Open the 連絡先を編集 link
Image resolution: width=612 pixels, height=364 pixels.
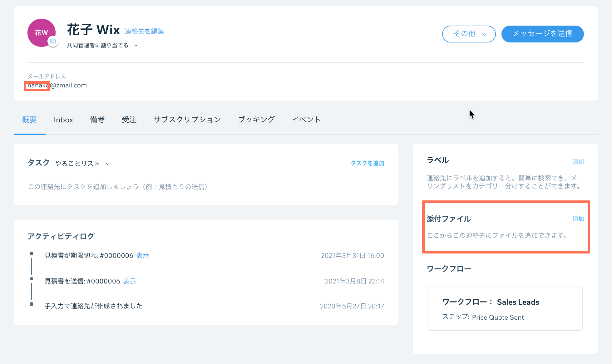(144, 31)
